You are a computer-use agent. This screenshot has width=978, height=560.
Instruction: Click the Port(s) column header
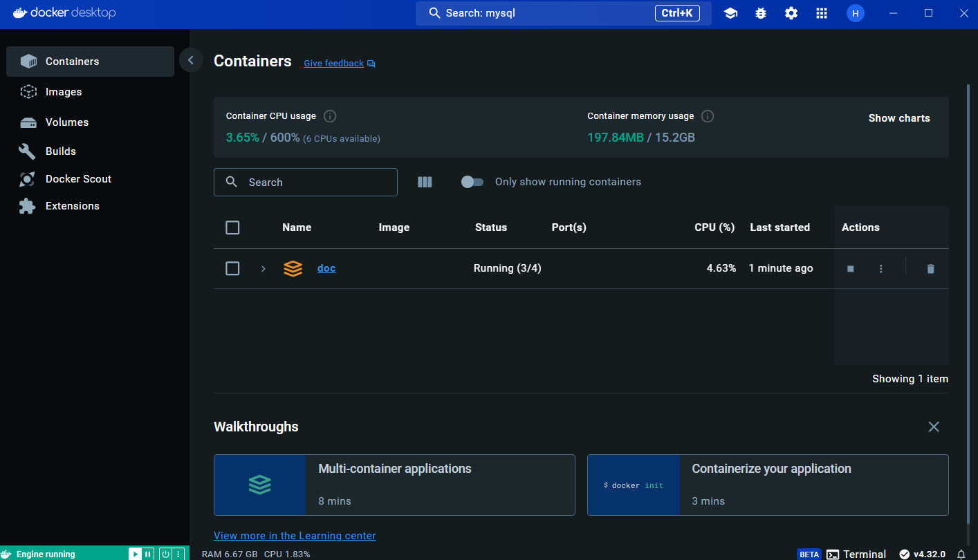[569, 227]
